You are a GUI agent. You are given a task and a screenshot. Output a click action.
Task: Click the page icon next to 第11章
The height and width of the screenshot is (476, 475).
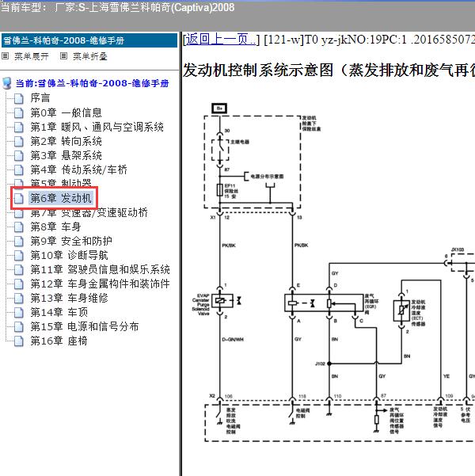[x=19, y=270]
